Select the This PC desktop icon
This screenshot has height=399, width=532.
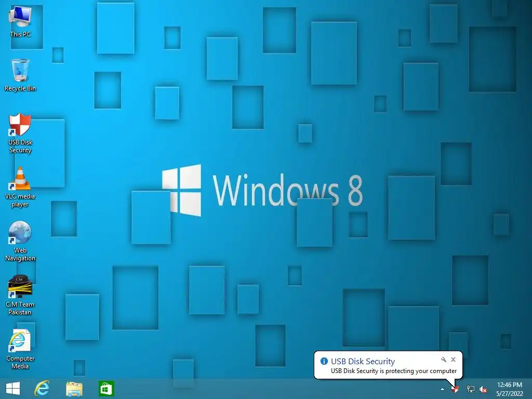tap(20, 21)
